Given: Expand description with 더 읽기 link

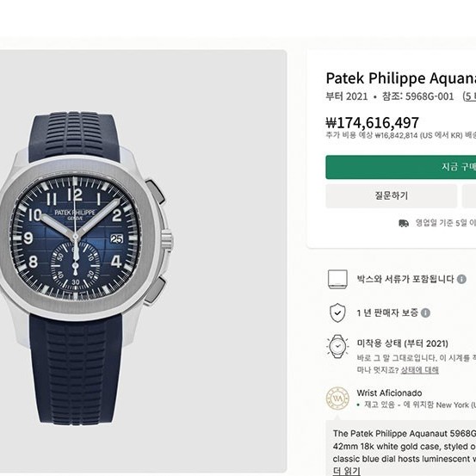Looking at the screenshot, I should click(x=346, y=471).
